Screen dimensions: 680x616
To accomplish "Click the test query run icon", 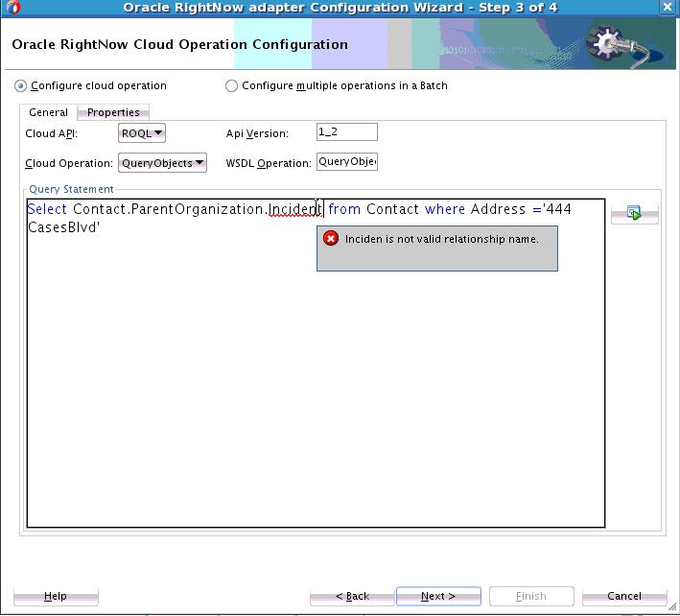I will 635,213.
